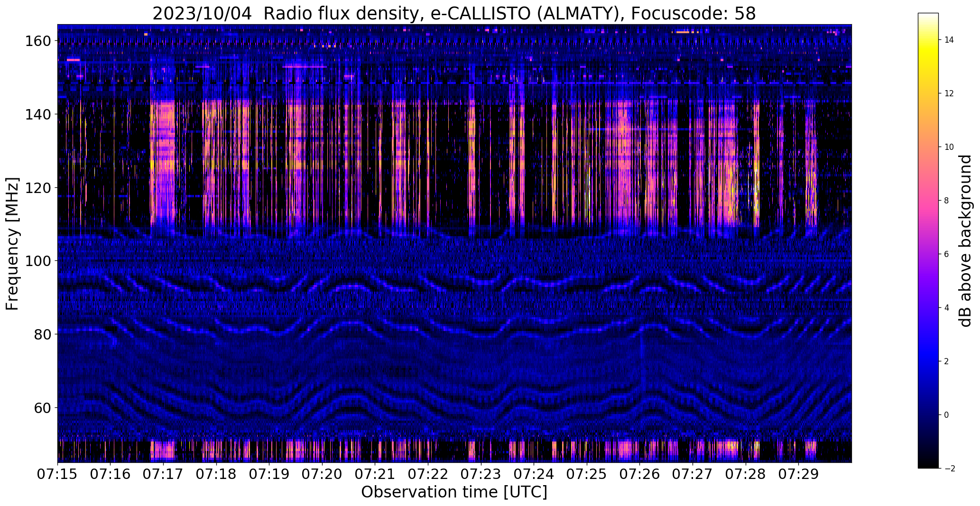Click the 07:17 time tick label
Viewport: 980px width, 506px height.
click(163, 474)
